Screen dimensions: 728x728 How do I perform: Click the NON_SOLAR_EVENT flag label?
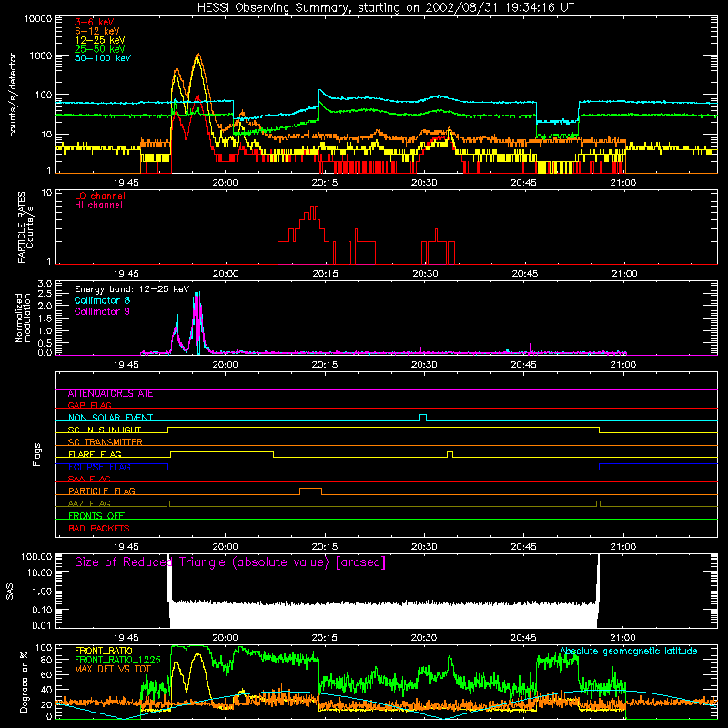[110, 418]
